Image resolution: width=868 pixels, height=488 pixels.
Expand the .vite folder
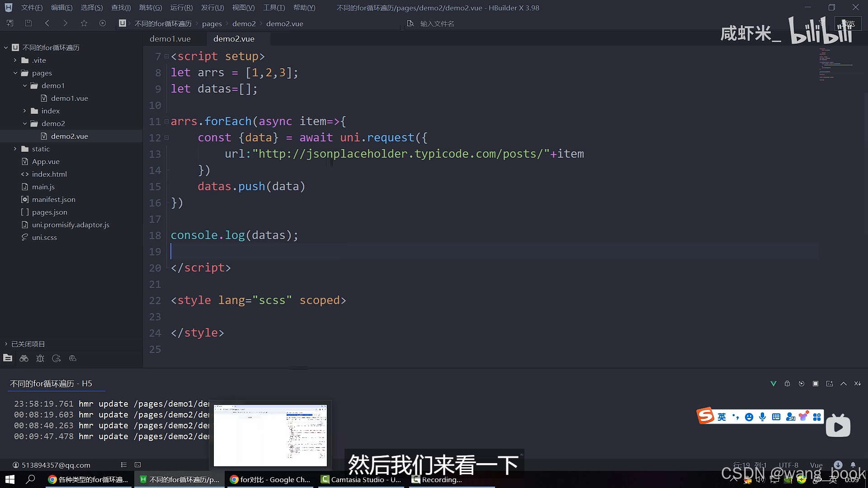pyautogui.click(x=15, y=60)
